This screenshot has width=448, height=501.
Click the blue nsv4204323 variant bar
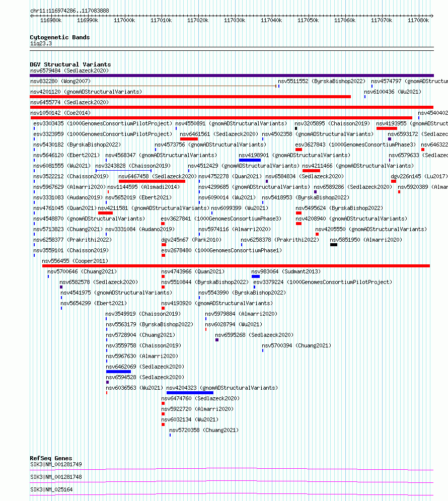[190, 393]
